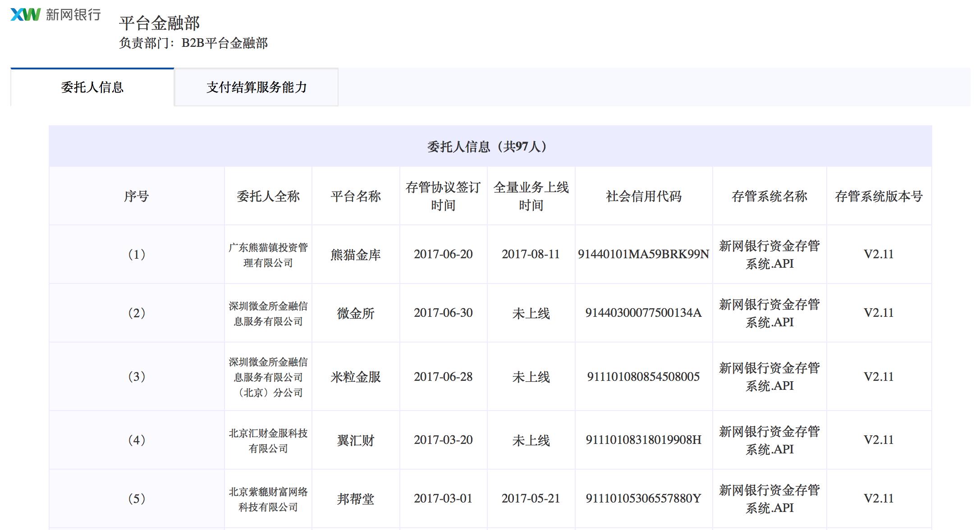Click the 平台金融部 page heading
The image size is (980, 530).
159,23
